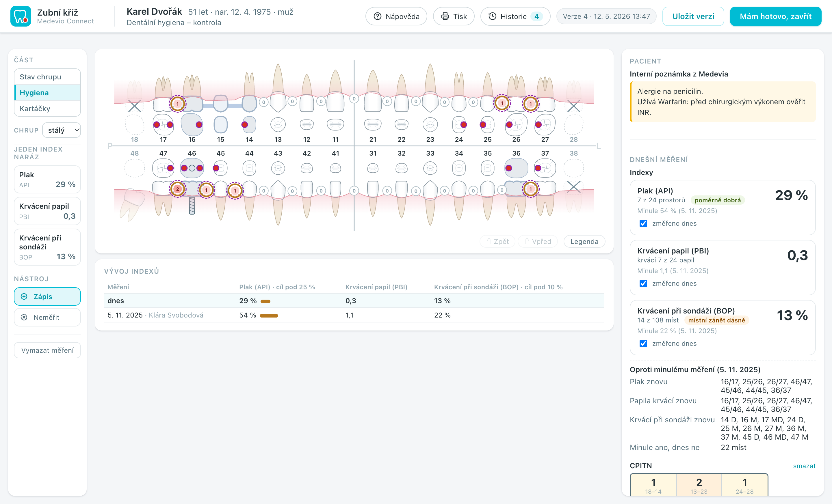
Task: Select CPITN sextant 18–14 cell
Action: click(x=653, y=485)
